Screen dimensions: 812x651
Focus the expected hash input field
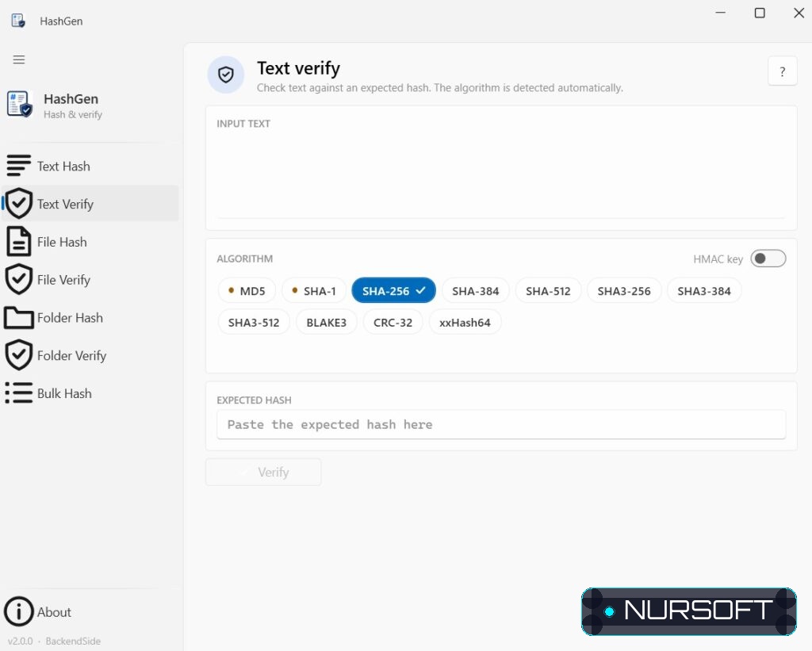click(501, 425)
